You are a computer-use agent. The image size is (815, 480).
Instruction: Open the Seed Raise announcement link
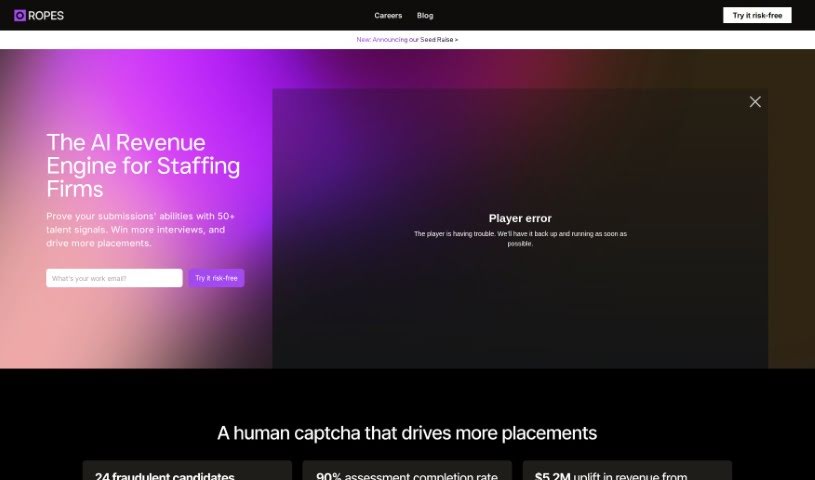click(437, 40)
